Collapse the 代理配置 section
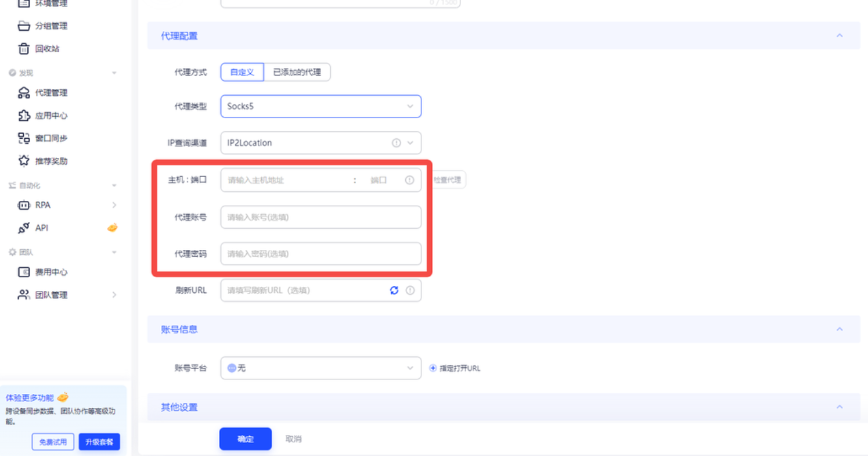Viewport: 868px width, 456px height. (839, 36)
